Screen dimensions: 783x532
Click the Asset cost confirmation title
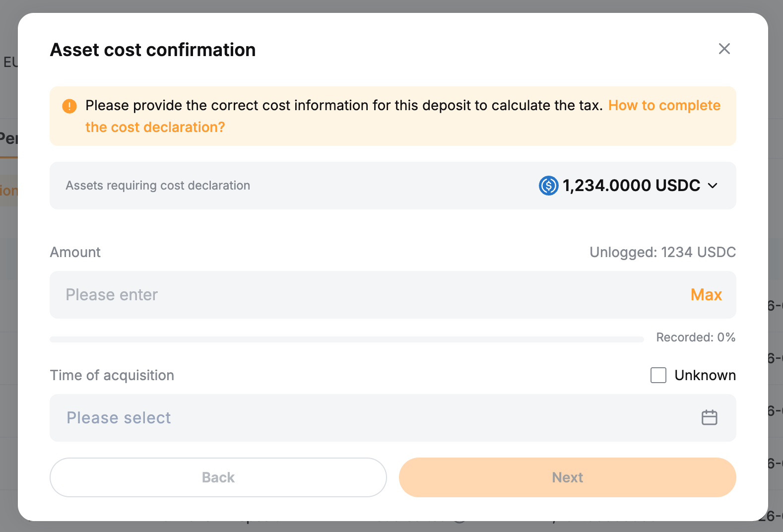coord(153,50)
